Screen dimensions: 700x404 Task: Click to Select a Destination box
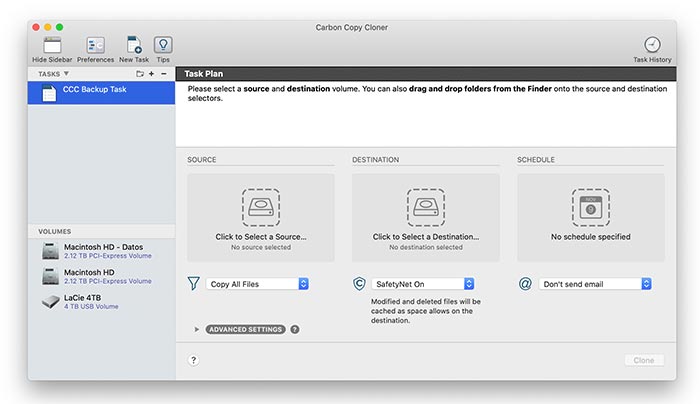click(425, 217)
